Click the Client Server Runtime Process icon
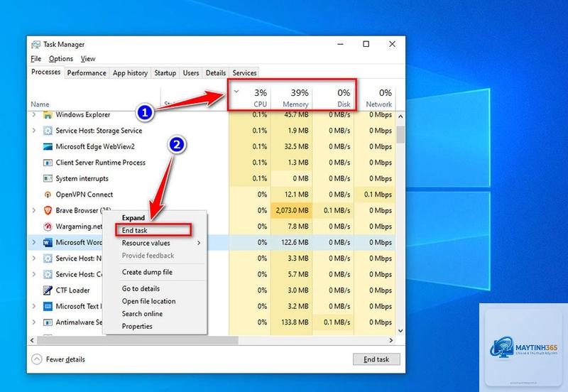 click(x=48, y=163)
